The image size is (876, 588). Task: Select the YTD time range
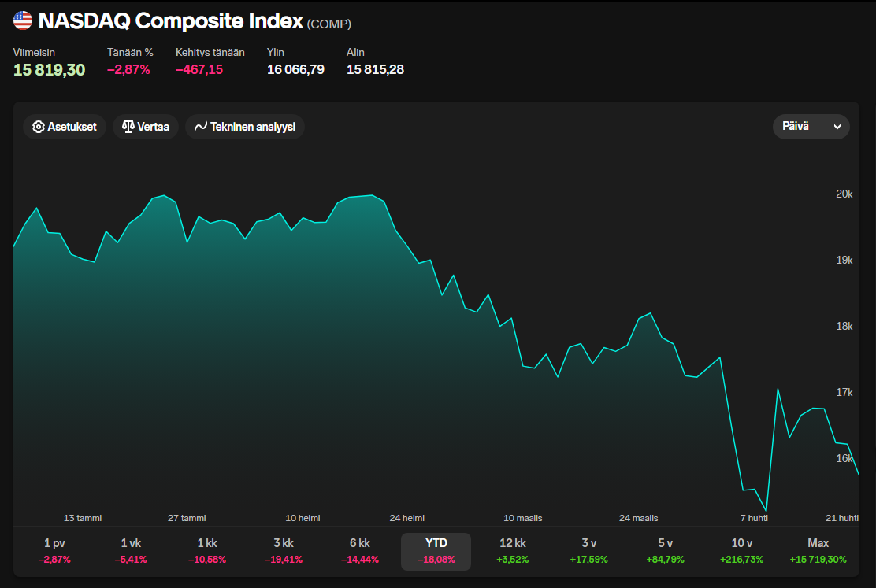[x=436, y=551]
